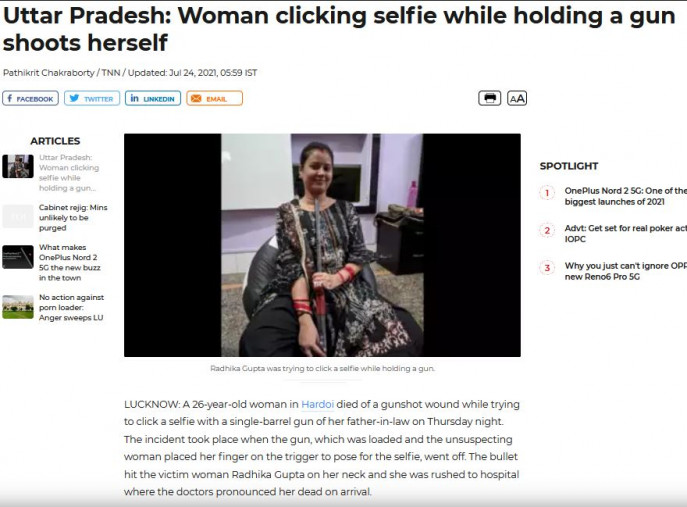
Task: Share article on LinkedIn
Action: 153,99
